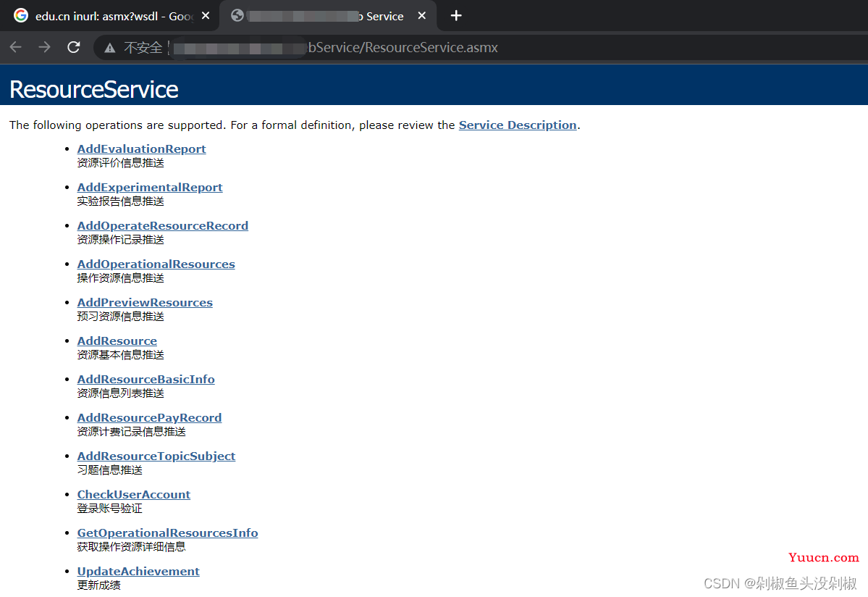The height and width of the screenshot is (597, 868).
Task: Click the description text 资源计费记录信息推送
Action: (132, 431)
